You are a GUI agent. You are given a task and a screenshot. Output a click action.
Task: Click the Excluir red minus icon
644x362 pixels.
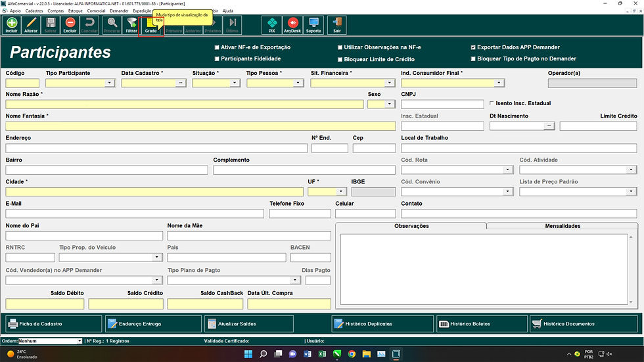(x=70, y=25)
